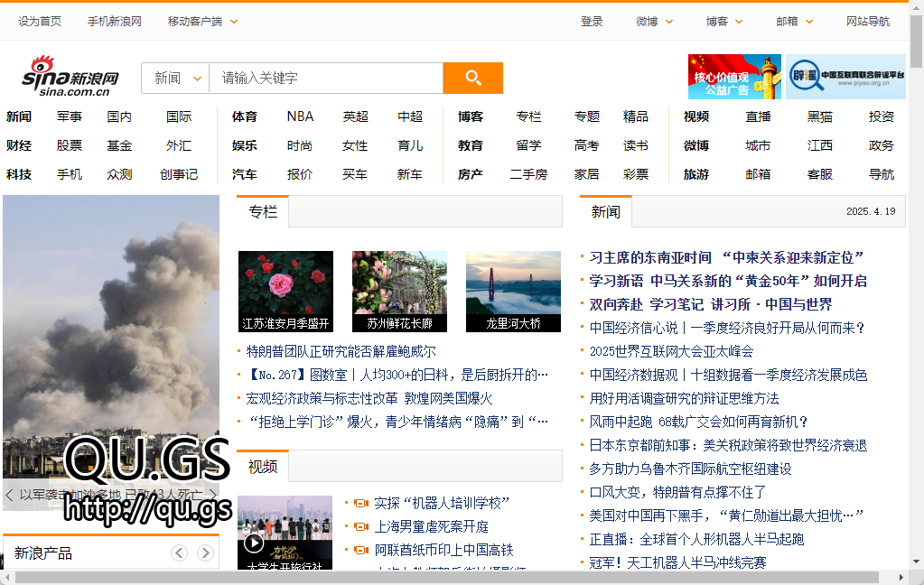The image size is (924, 585).
Task: Open 正直播：全球首个人形机器人半马起跑
Action: (x=696, y=539)
